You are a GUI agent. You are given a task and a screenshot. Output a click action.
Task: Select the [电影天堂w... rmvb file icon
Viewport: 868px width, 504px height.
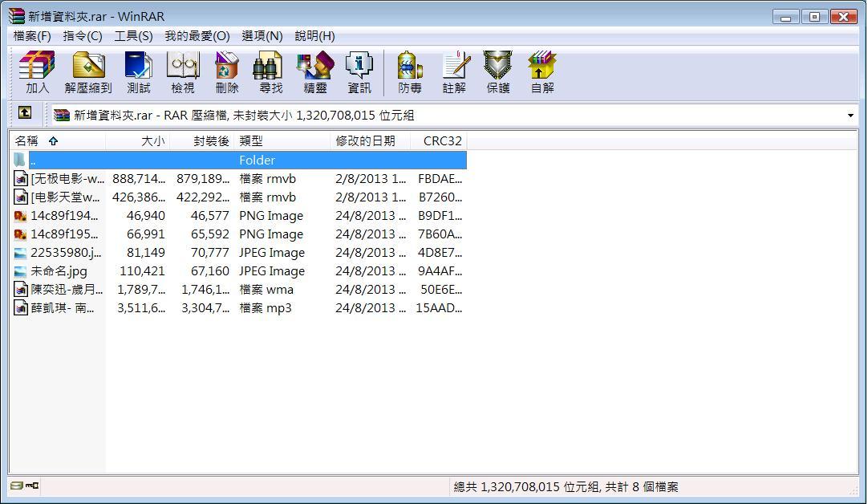(x=21, y=197)
